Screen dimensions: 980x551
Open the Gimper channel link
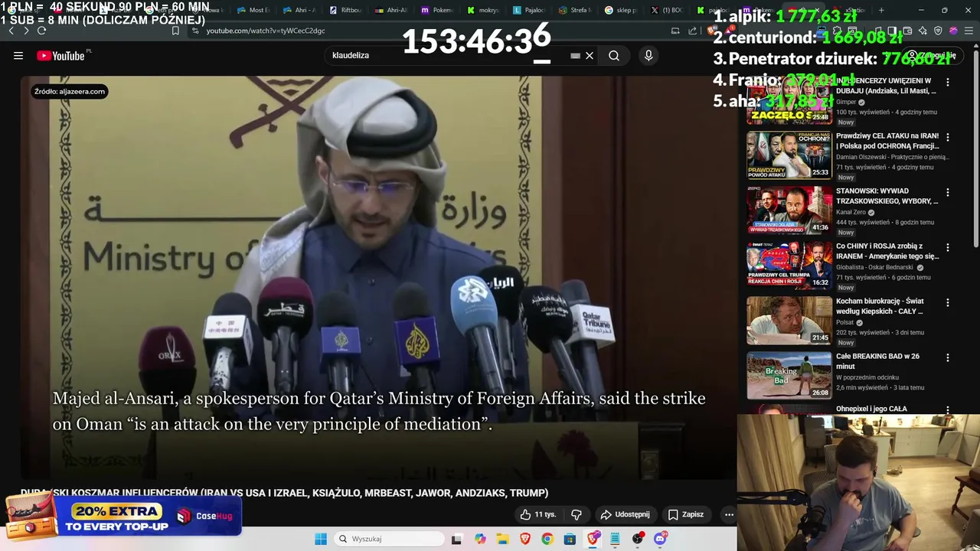pos(846,102)
